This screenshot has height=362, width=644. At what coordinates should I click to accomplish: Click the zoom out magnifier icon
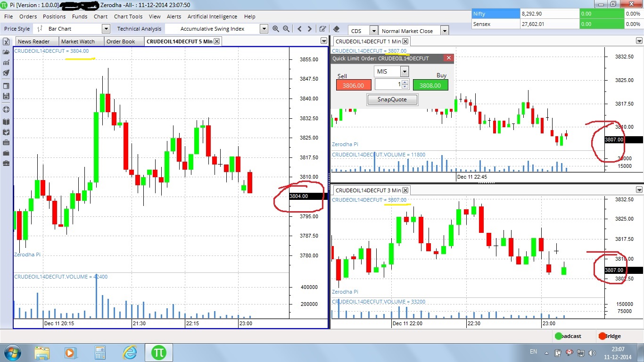(x=286, y=29)
